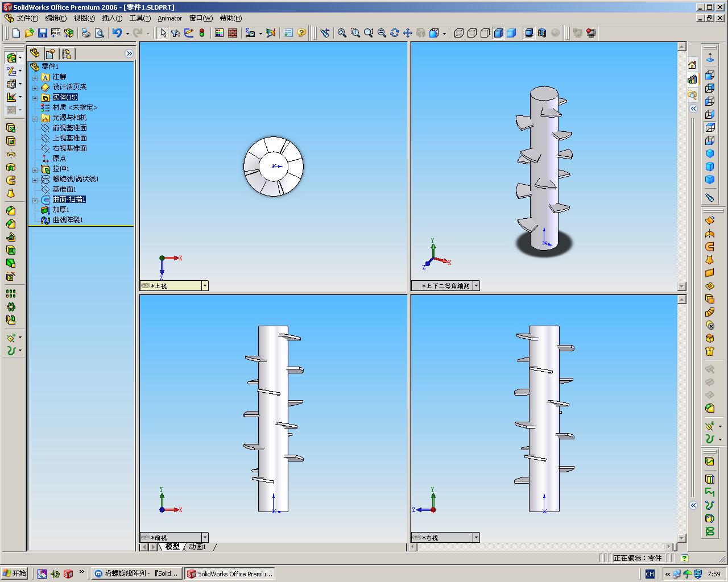Click the CH language indicator in tray
The width and height of the screenshot is (728, 582).
(650, 574)
